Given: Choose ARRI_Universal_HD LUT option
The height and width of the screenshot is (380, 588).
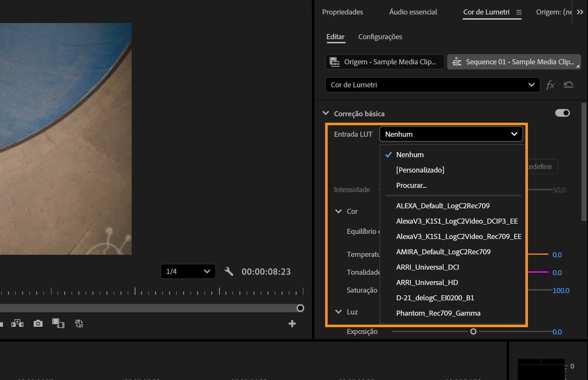Looking at the screenshot, I should [x=427, y=282].
